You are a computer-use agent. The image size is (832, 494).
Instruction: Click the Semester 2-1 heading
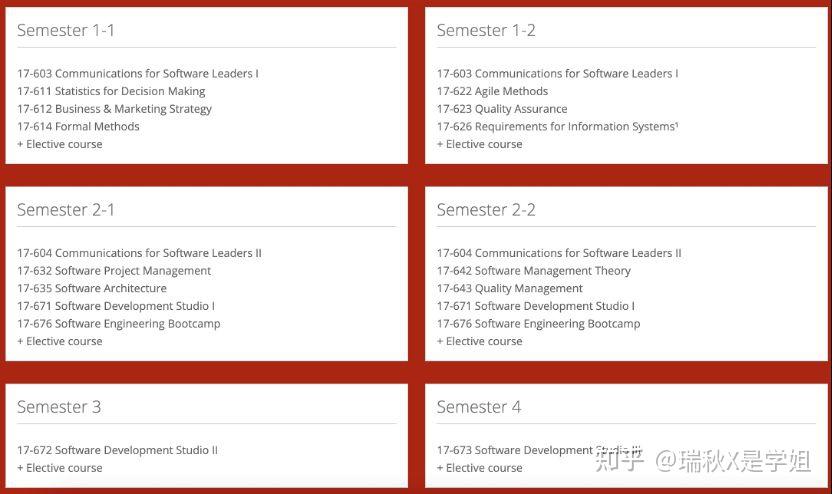click(66, 210)
